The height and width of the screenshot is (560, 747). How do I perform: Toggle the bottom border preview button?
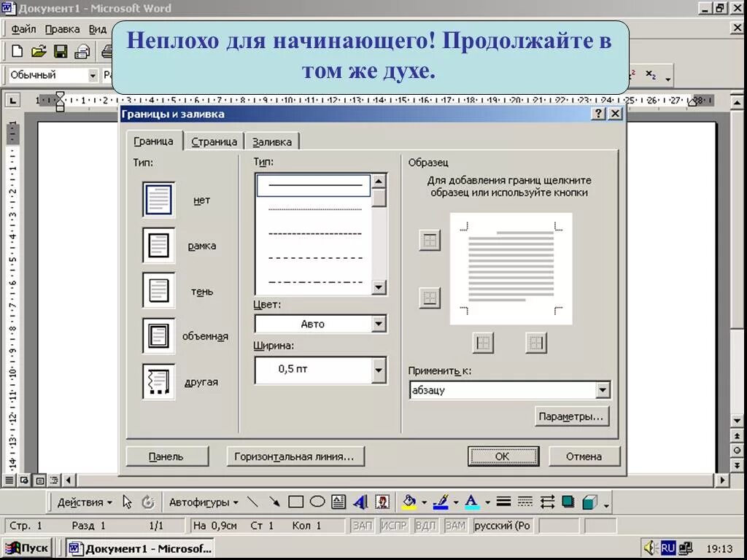click(429, 298)
